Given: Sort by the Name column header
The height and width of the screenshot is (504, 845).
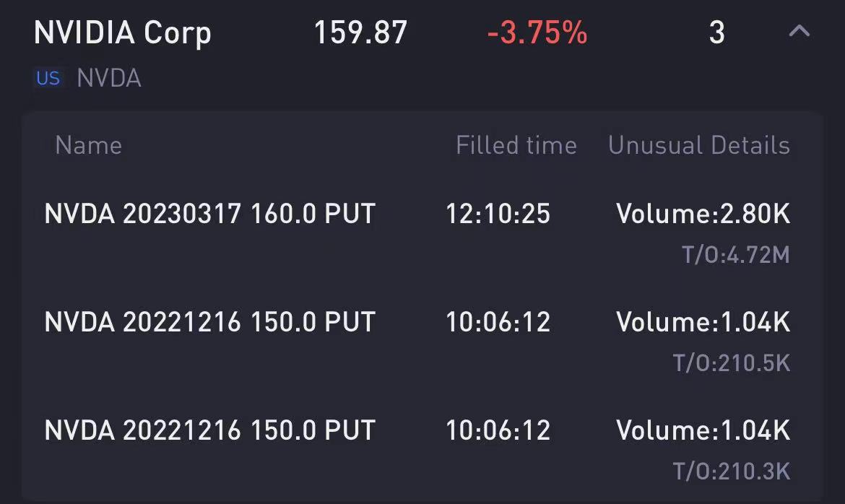Looking at the screenshot, I should [88, 145].
